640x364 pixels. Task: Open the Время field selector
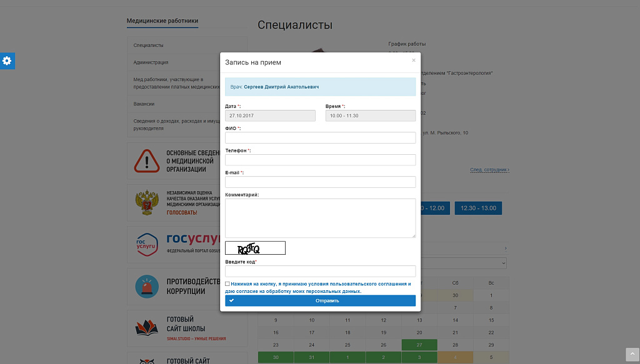click(x=370, y=116)
